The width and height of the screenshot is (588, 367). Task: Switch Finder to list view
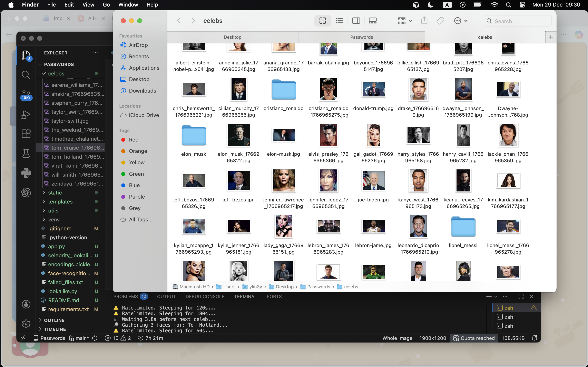pos(339,21)
